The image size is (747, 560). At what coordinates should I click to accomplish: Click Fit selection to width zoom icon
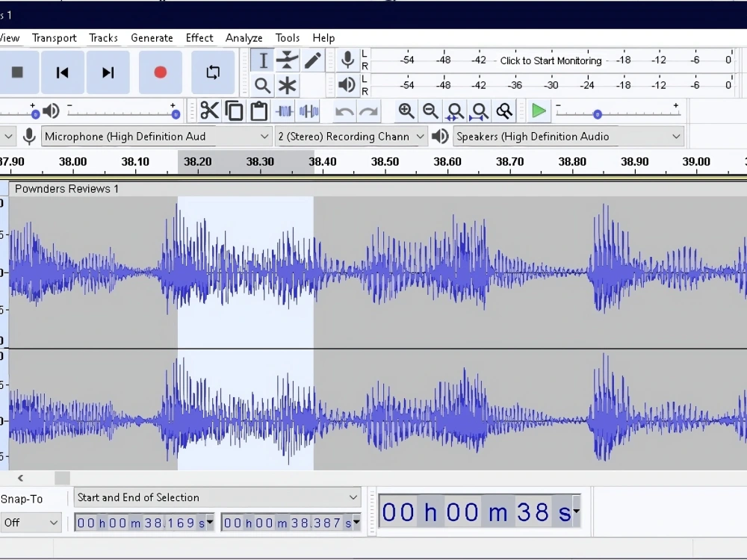coord(454,111)
